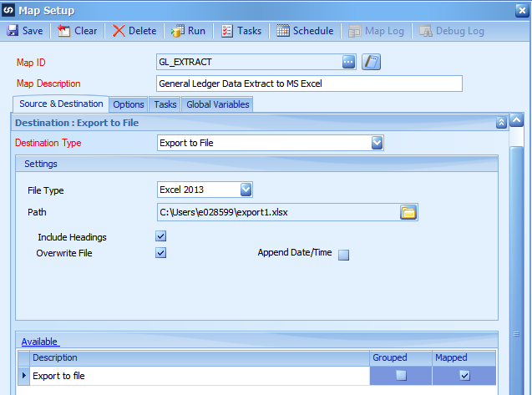Enable Append Date/Time checkbox

pos(343,256)
